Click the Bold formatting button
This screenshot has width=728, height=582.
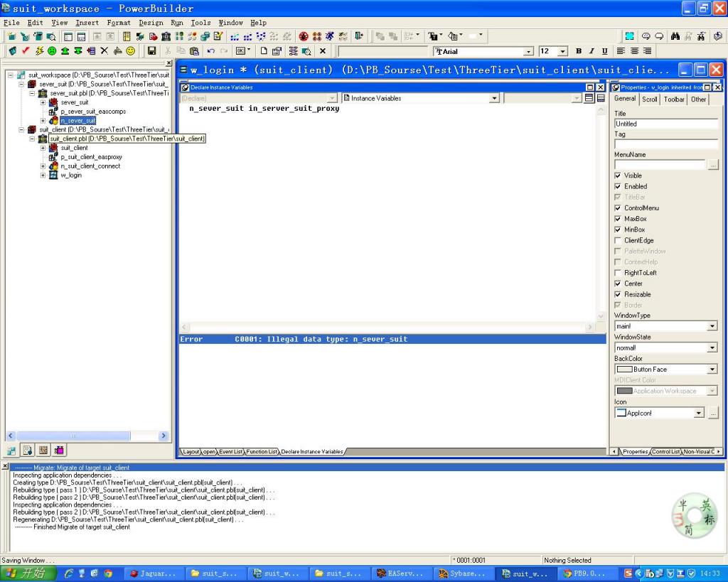(579, 51)
